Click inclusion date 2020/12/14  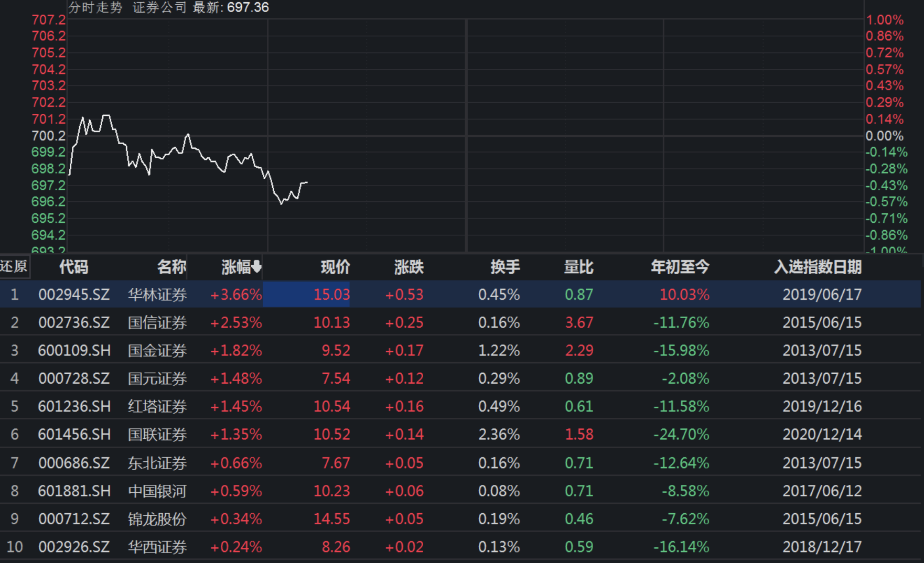click(822, 435)
